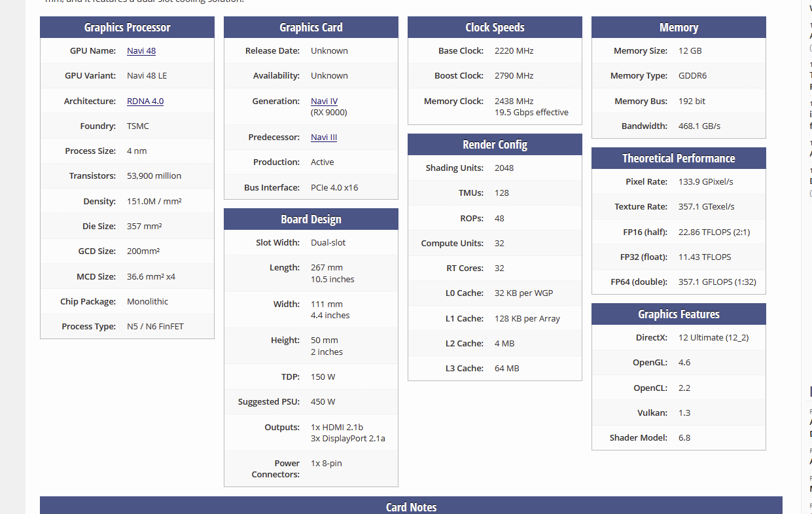The width and height of the screenshot is (812, 514).
Task: Select the (RX 9000) generation text
Action: tap(329, 112)
